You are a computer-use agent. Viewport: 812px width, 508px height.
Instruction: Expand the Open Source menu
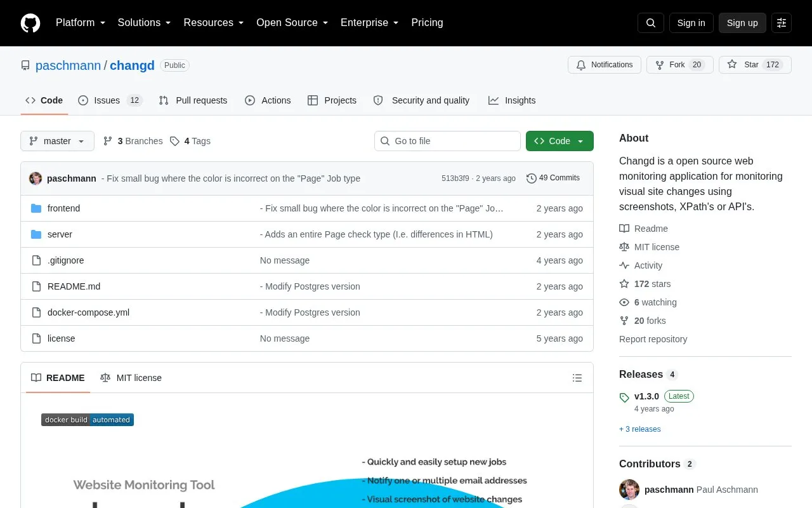tap(292, 23)
